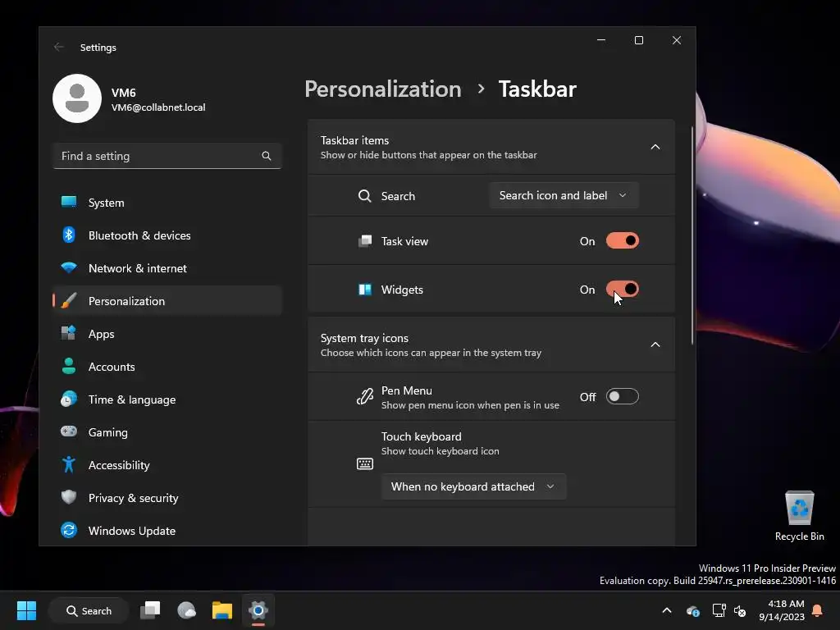Select the Recycle Bin desktop icon
Image resolution: width=840 pixels, height=630 pixels.
point(799,515)
